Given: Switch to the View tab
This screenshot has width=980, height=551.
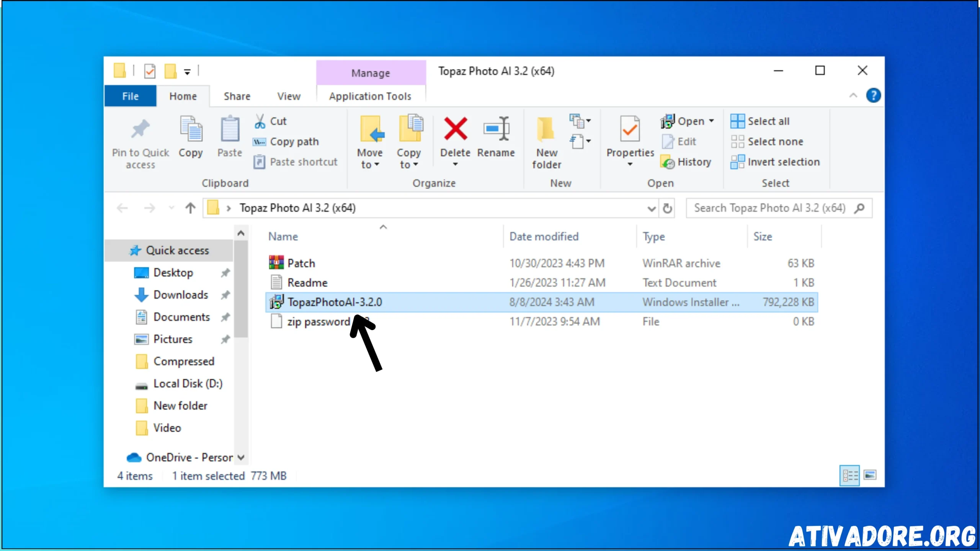Looking at the screenshot, I should tap(289, 96).
